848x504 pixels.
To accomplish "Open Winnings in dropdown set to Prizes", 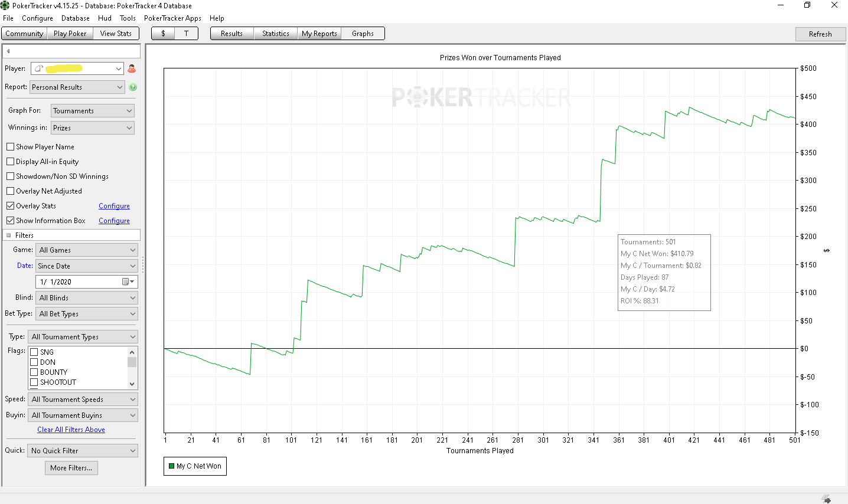I will click(93, 127).
